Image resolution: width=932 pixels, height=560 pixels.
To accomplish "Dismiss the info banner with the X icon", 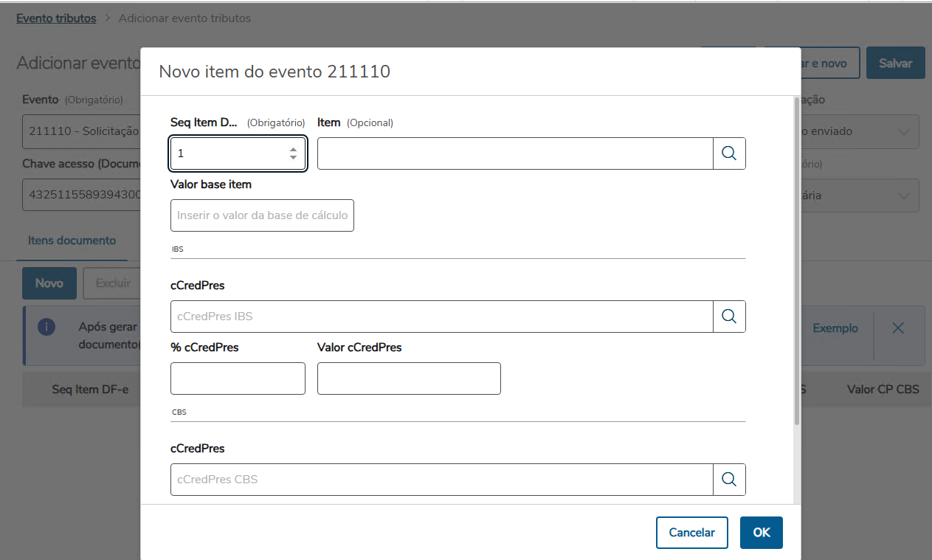I will (x=898, y=328).
